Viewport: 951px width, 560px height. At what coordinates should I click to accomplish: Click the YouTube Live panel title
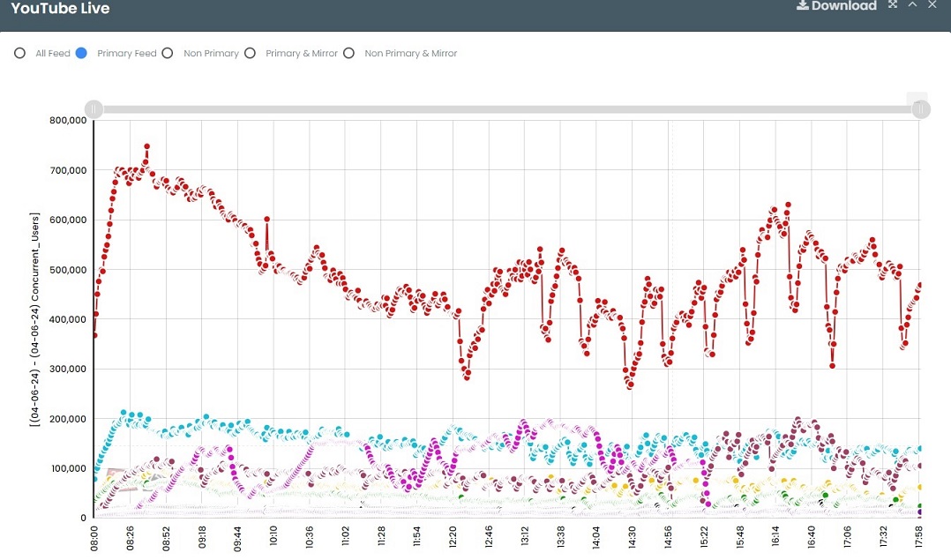[x=60, y=8]
